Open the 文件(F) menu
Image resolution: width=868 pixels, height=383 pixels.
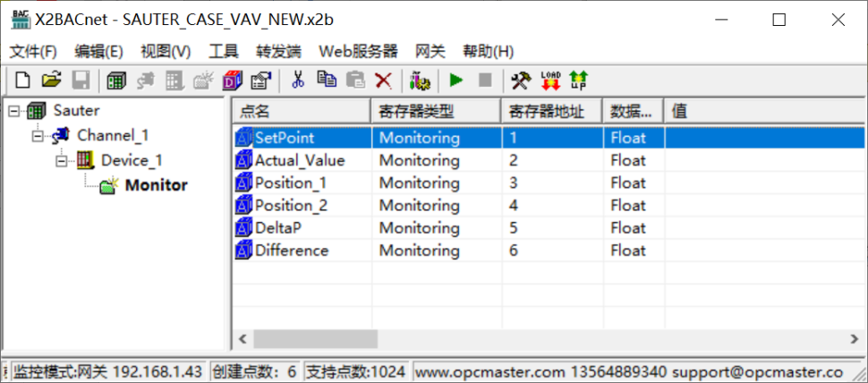point(34,52)
